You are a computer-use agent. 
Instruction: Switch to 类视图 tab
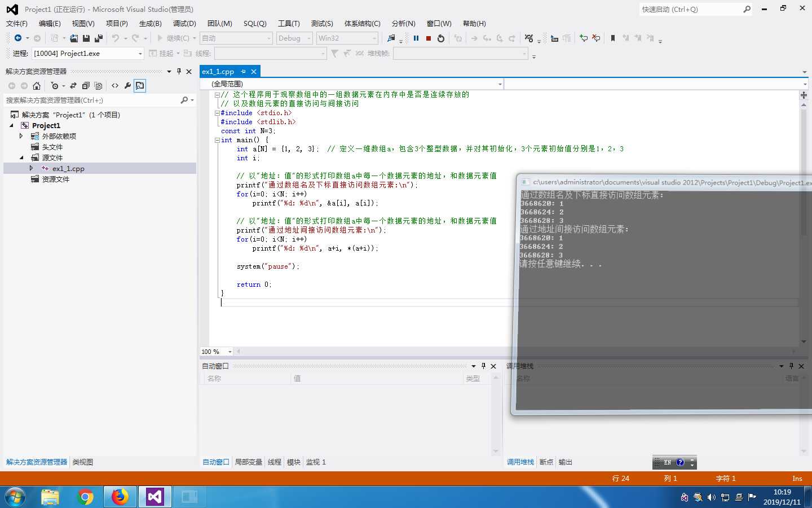(83, 462)
